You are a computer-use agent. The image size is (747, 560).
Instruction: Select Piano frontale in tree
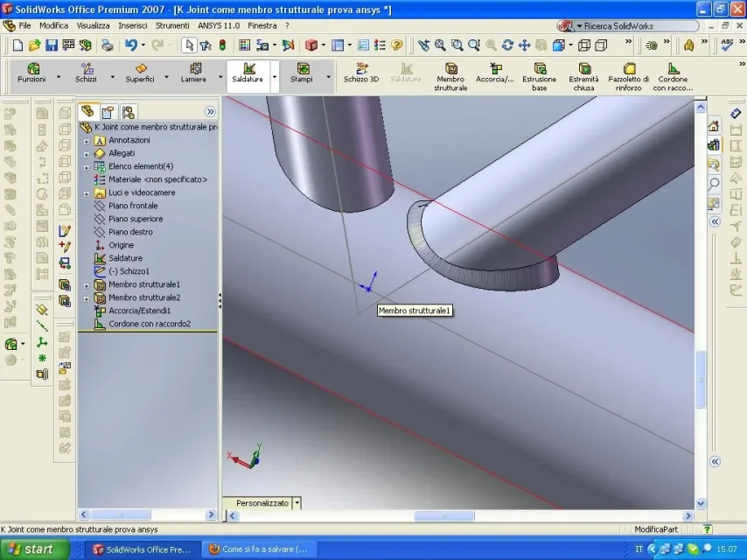[133, 206]
